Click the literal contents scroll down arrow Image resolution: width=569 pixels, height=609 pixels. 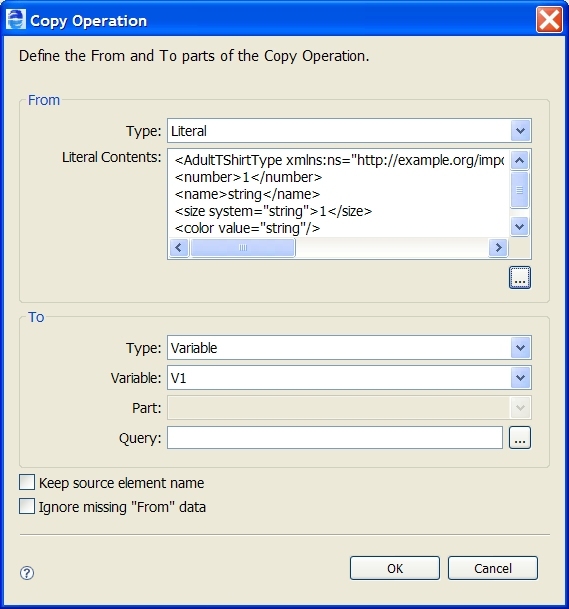pyautogui.click(x=520, y=226)
